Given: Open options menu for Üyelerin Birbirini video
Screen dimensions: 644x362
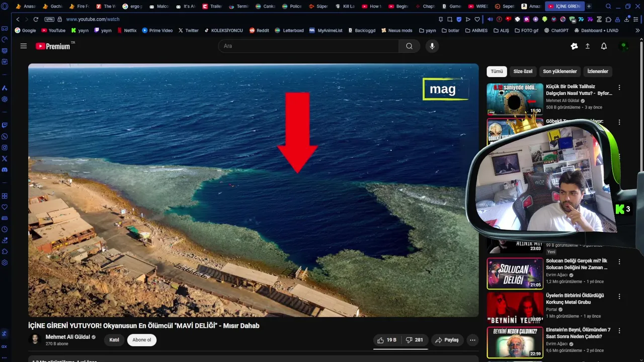Looking at the screenshot, I should click(x=619, y=296).
